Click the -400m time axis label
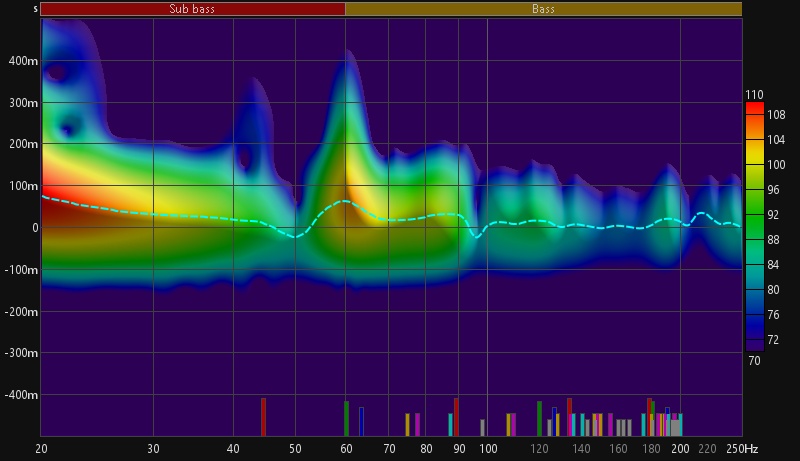The height and width of the screenshot is (461, 800). click(x=17, y=396)
